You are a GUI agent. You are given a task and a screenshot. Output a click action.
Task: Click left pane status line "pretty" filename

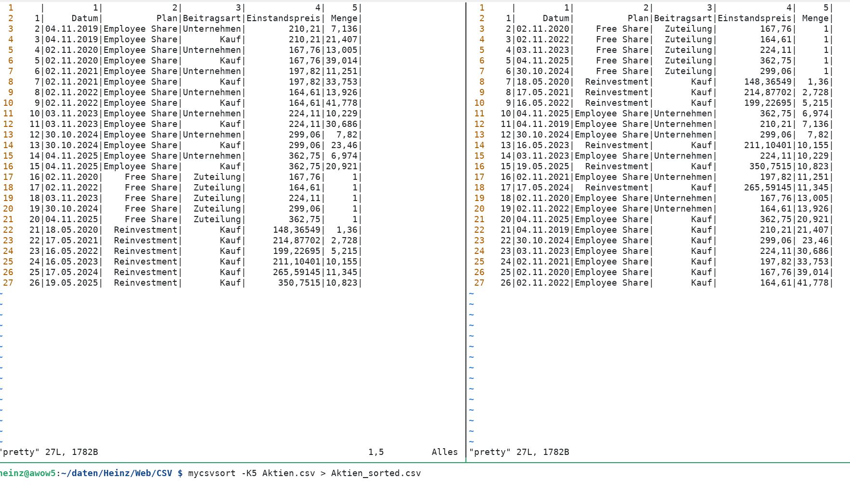pos(19,452)
